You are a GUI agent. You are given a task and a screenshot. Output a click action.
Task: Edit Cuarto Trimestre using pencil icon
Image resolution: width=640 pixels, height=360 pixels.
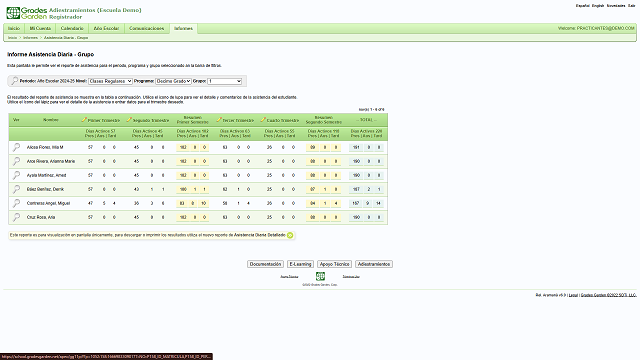(263, 120)
